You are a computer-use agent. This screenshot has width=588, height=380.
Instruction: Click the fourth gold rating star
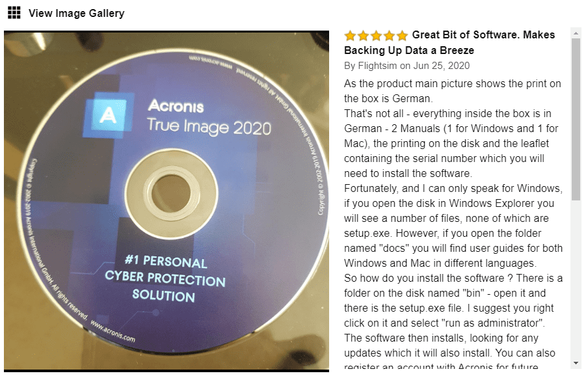(x=389, y=36)
